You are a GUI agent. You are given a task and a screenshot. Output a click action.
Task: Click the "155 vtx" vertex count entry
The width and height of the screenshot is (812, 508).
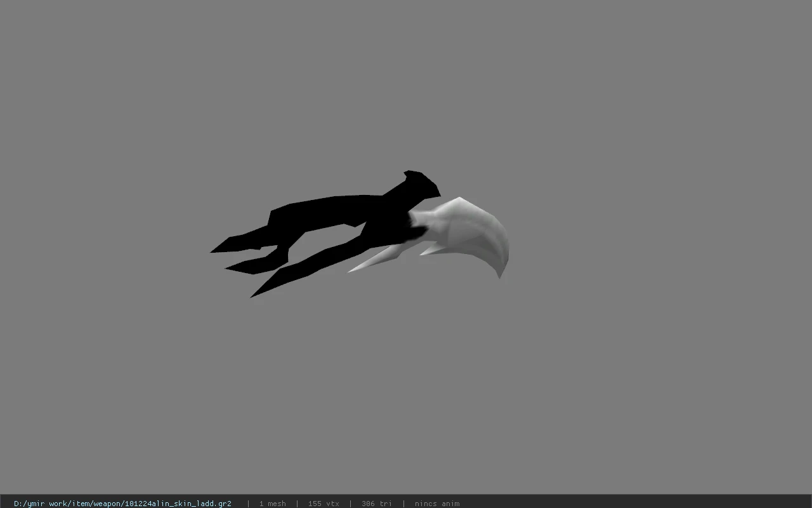pyautogui.click(x=324, y=504)
